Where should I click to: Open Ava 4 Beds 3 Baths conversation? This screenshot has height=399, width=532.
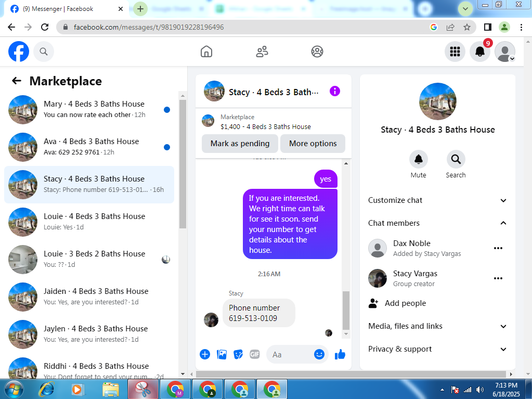tap(89, 147)
